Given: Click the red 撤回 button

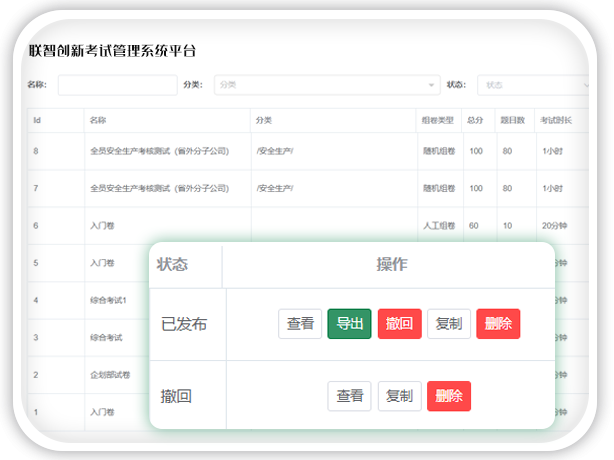Looking at the screenshot, I should [399, 324].
